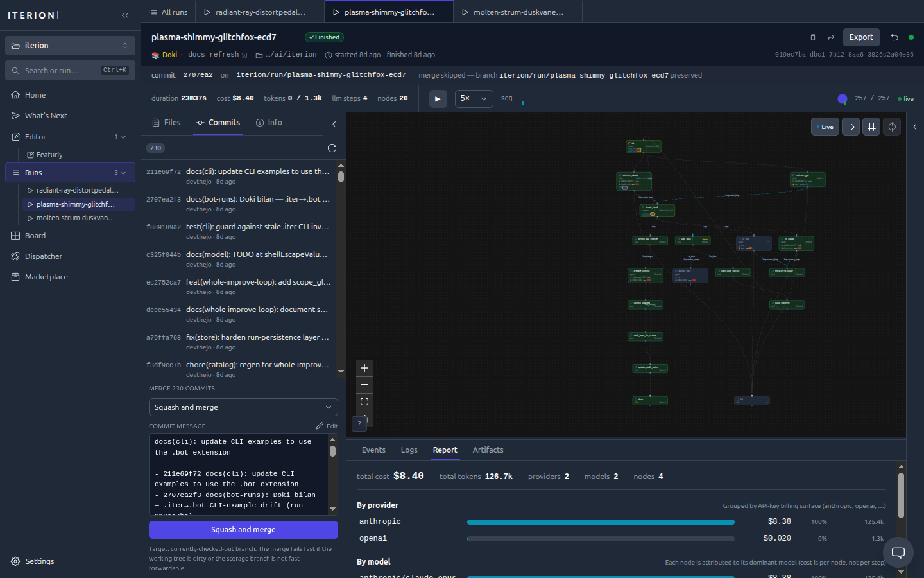Open the Board page

71,236
